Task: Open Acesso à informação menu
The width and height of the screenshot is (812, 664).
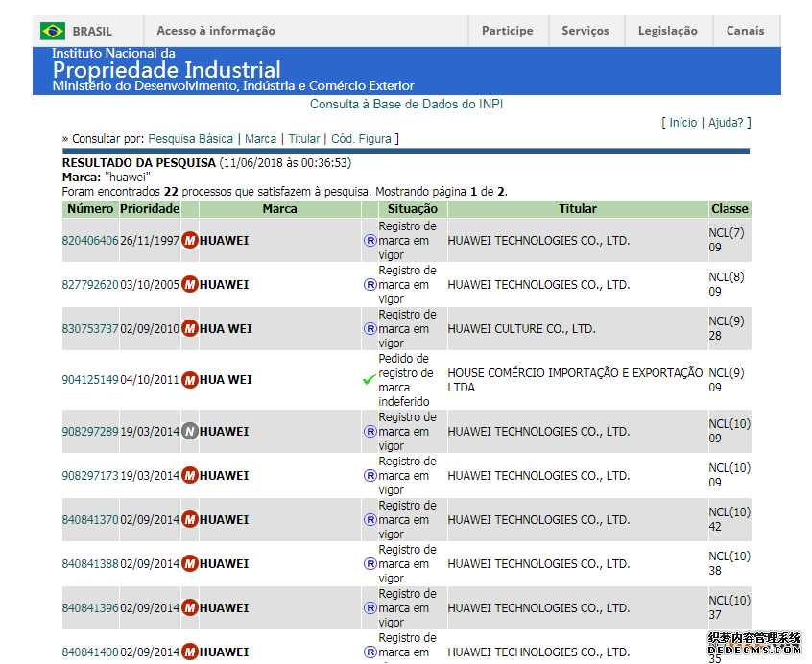Action: coord(216,31)
